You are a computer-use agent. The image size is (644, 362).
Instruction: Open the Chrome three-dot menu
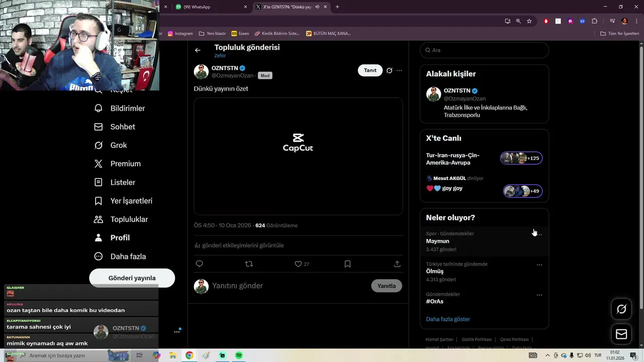tap(635, 21)
